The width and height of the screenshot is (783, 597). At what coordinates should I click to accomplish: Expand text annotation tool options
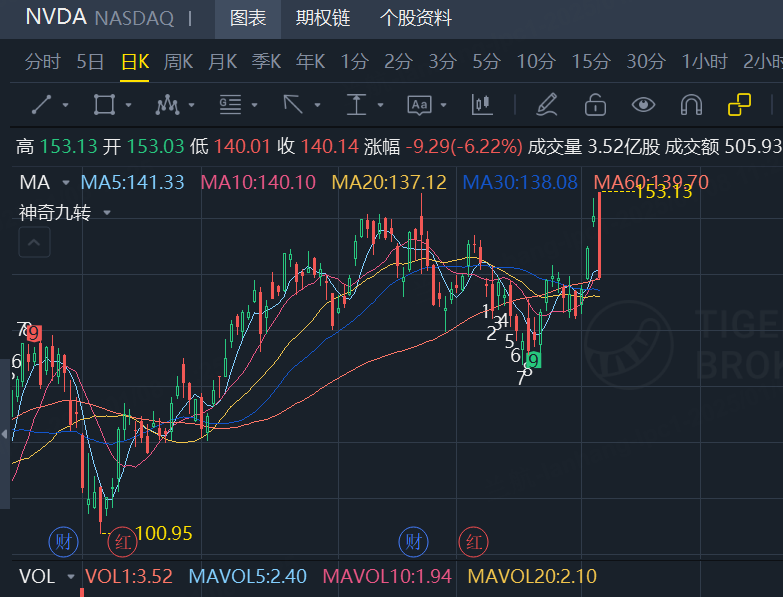(443, 105)
